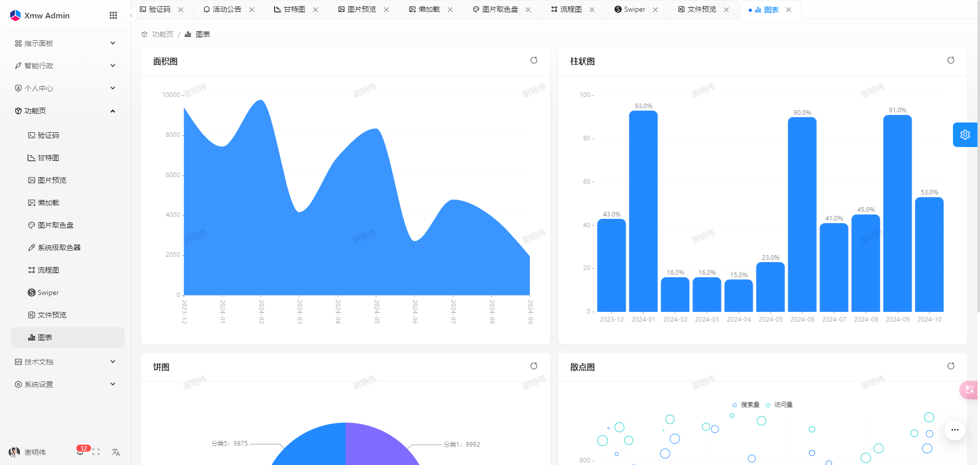Click the 93.0% bar for 2024-01

point(643,211)
